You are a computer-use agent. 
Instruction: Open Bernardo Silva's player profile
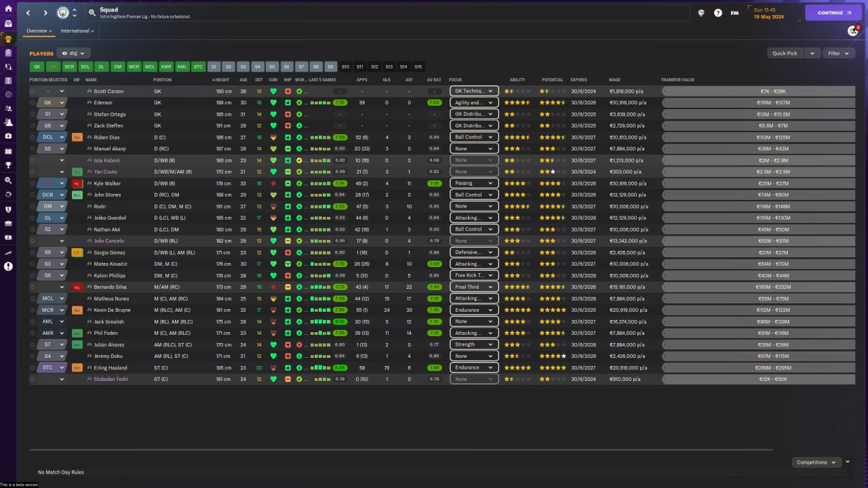[112, 287]
